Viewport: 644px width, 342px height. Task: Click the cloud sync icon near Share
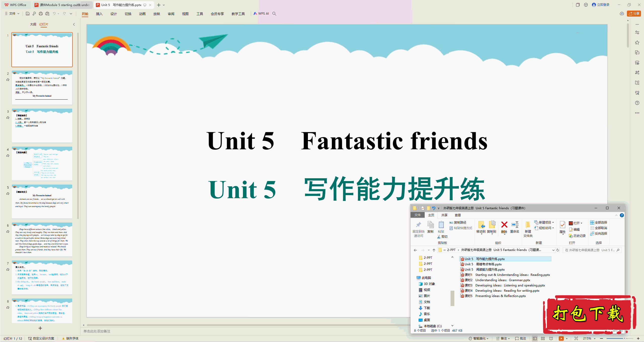coord(622,14)
